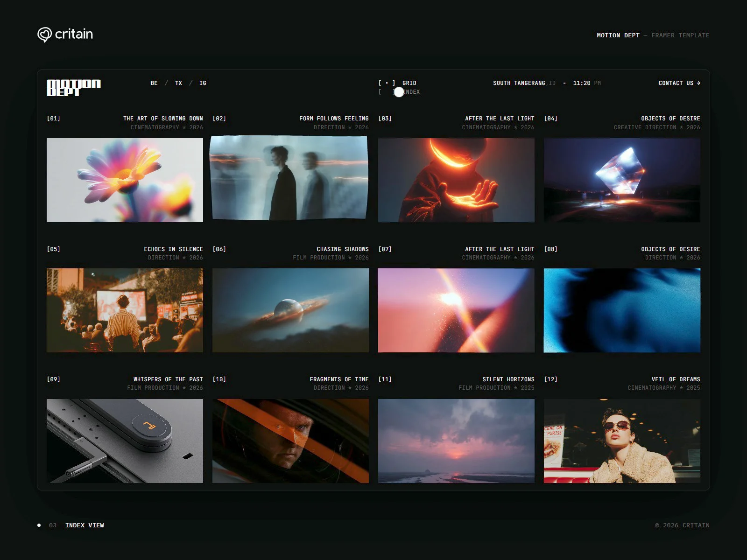The image size is (747, 560).
Task: Click the critain heart logo icon
Action: 44,35
